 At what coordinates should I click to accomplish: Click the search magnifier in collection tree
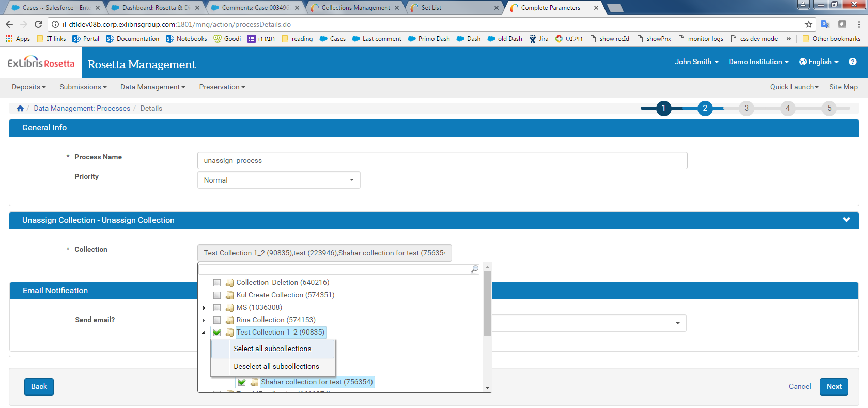[x=474, y=269]
